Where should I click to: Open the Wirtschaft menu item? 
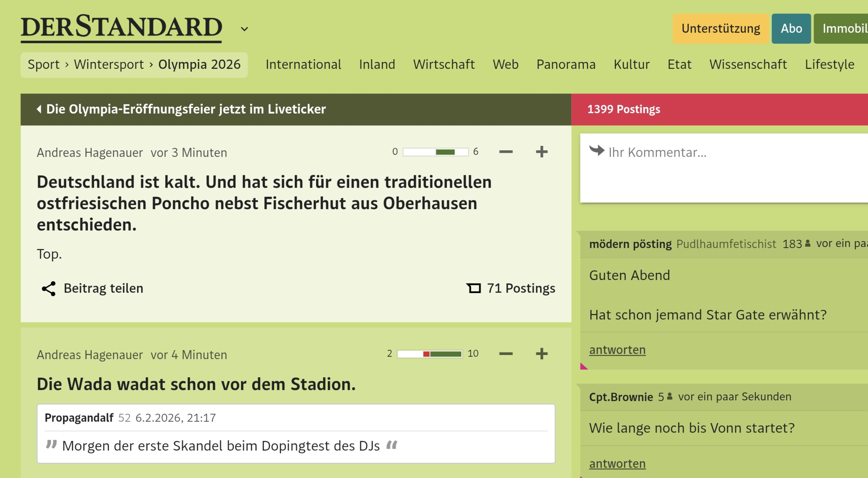pyautogui.click(x=444, y=65)
